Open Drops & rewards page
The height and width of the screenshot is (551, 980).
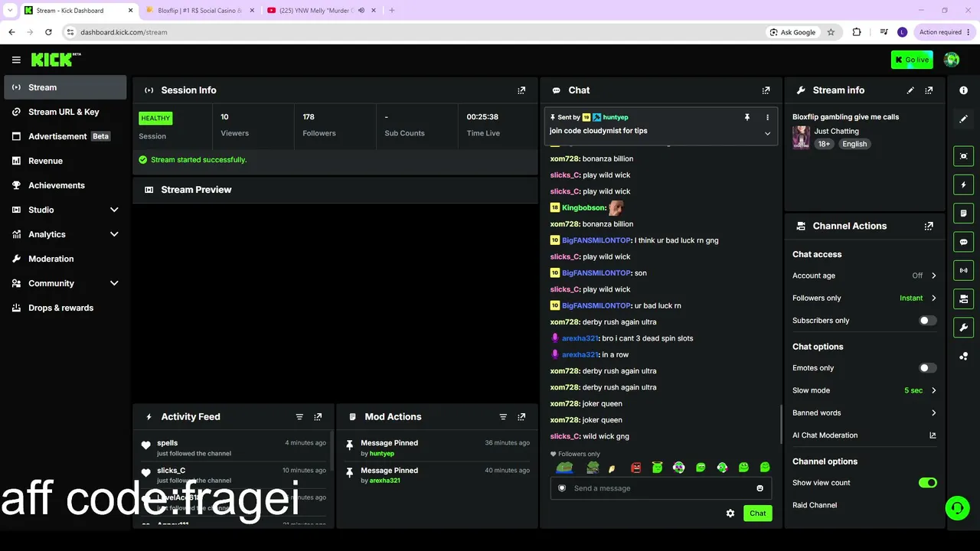point(65,308)
